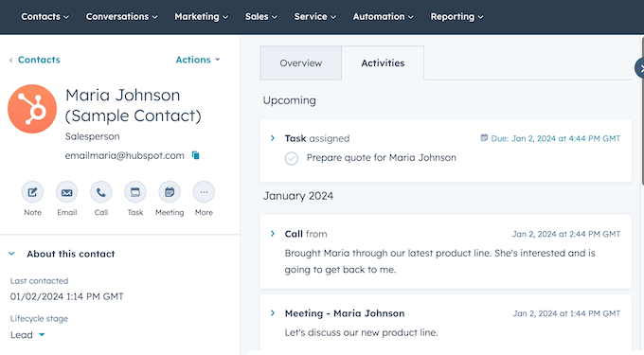Click the 'Upcoming' section heading

[x=290, y=100]
